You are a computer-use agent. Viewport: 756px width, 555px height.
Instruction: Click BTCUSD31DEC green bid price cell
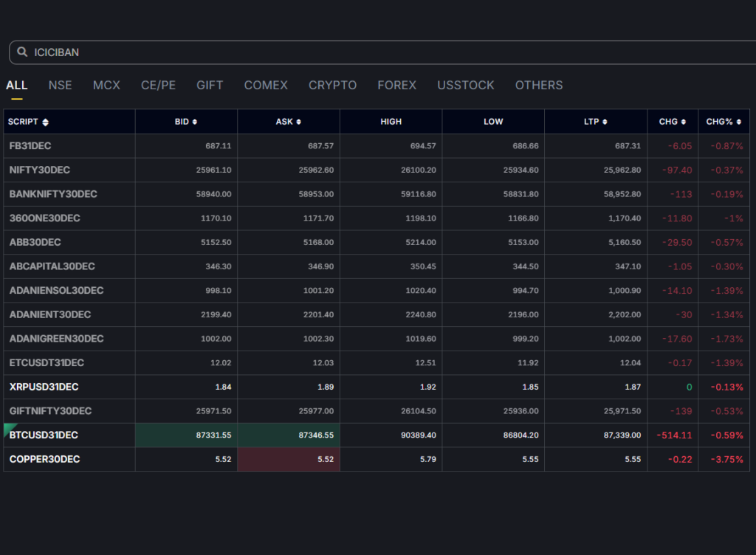pos(186,435)
